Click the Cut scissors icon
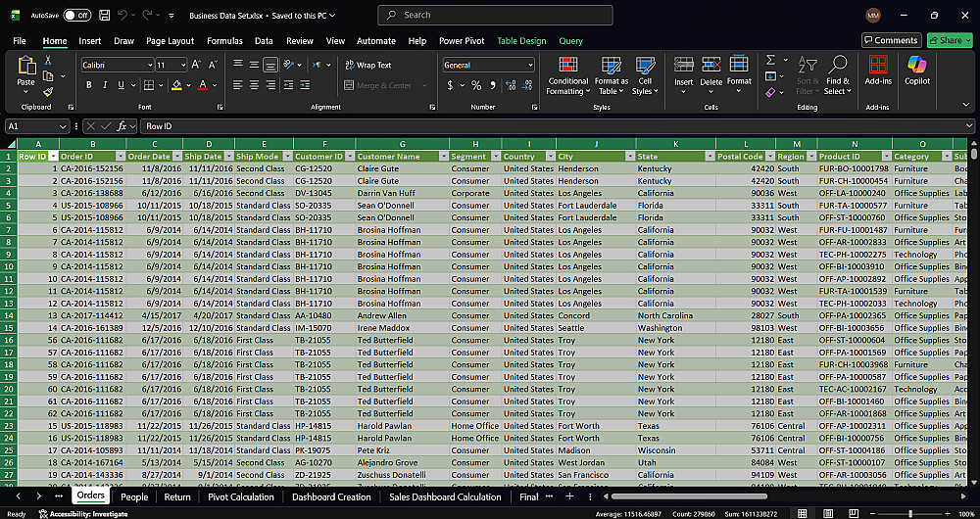Image resolution: width=980 pixels, height=519 pixels. 47,61
